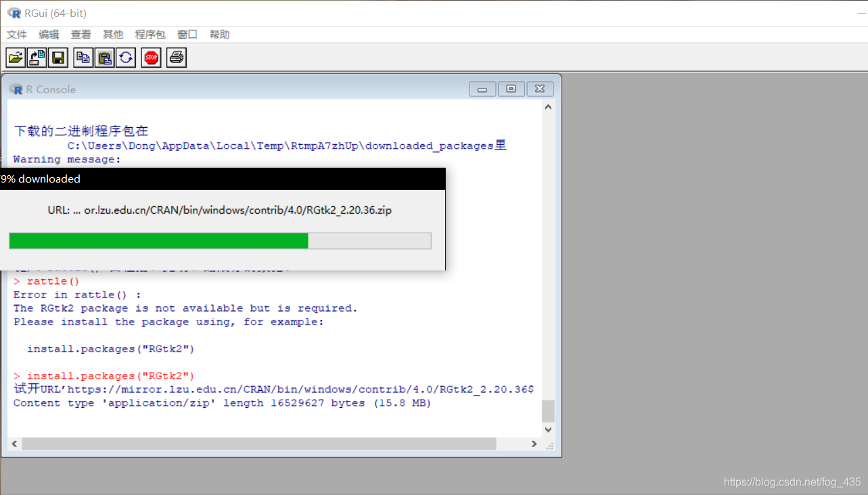Click the console horizontal scrollbar left arrow
Screen dimensions: 868x495
click(14, 444)
